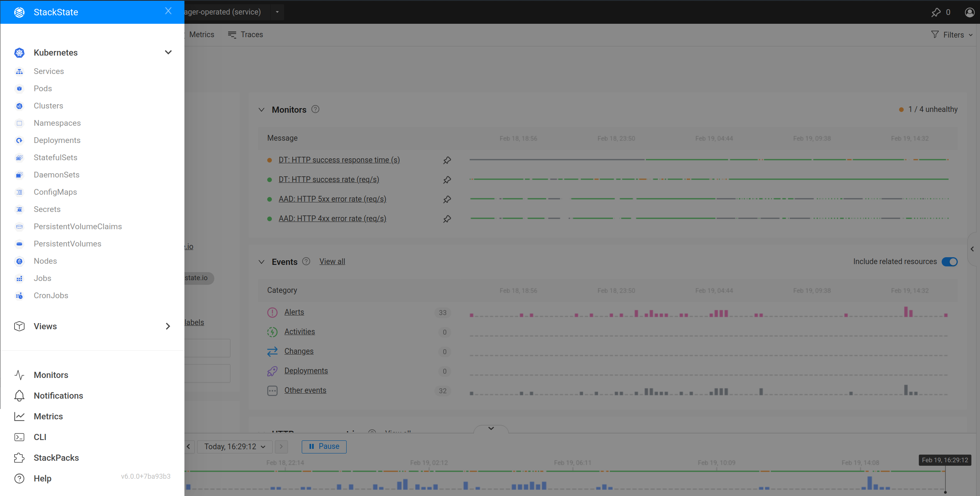The height and width of the screenshot is (496, 980).
Task: Click View all next to Events
Action: pos(332,261)
